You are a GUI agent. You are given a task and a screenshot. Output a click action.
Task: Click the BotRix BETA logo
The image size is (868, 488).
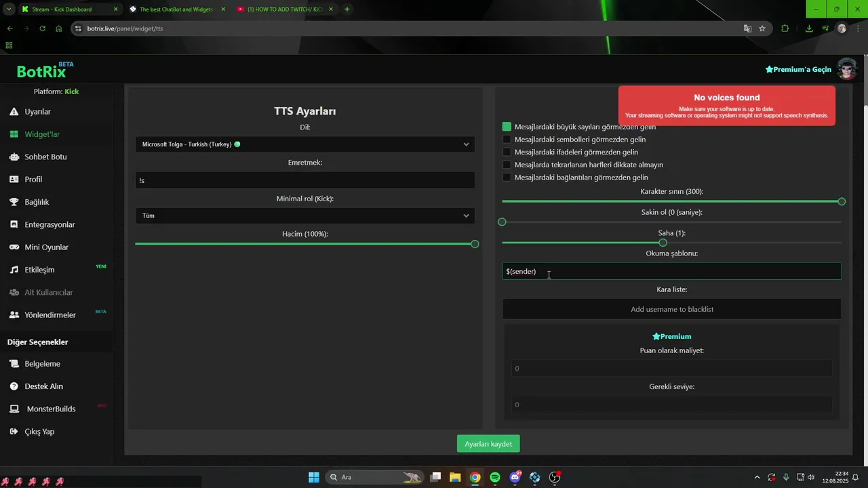pos(45,70)
